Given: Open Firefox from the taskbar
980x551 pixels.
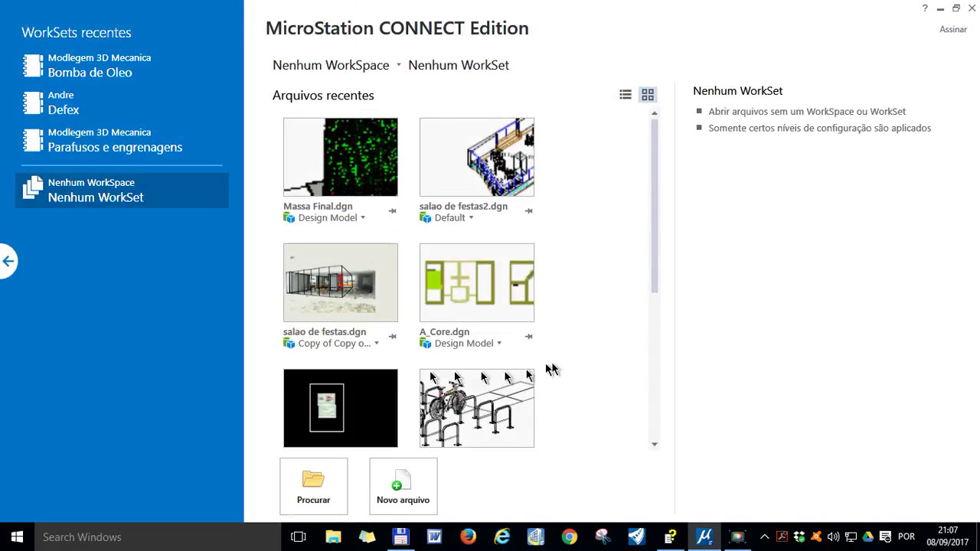Looking at the screenshot, I should [468, 537].
